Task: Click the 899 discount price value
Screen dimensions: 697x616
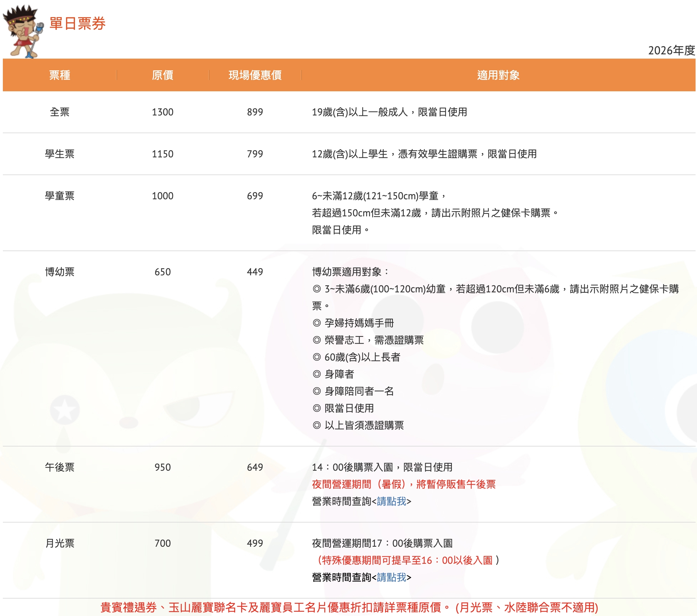Action: [x=255, y=112]
